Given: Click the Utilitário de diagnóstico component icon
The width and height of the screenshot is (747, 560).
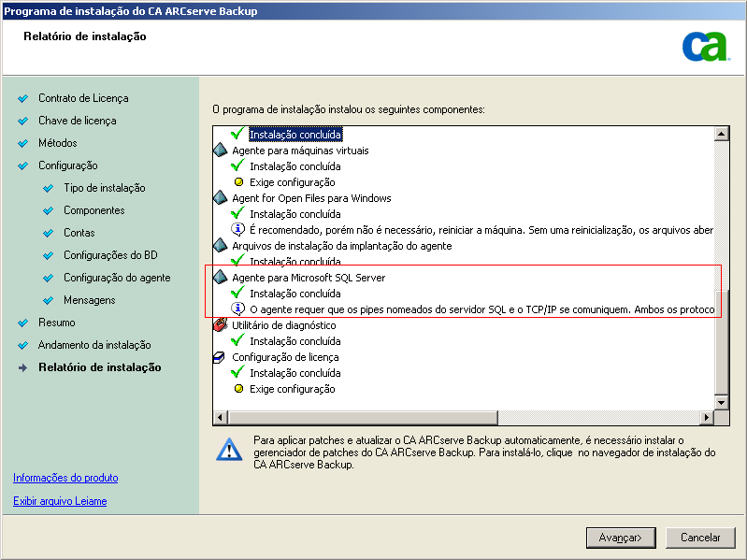Looking at the screenshot, I should (221, 325).
